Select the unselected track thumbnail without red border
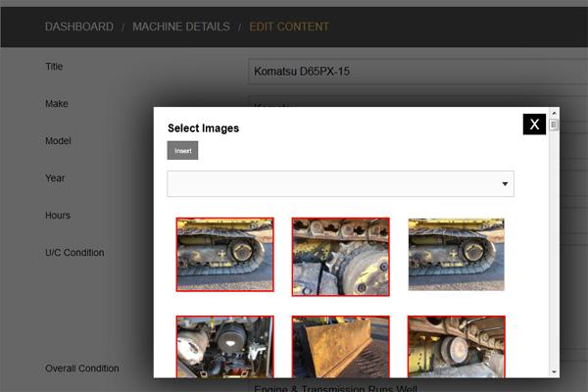This screenshot has width=588, height=392. pyautogui.click(x=456, y=255)
